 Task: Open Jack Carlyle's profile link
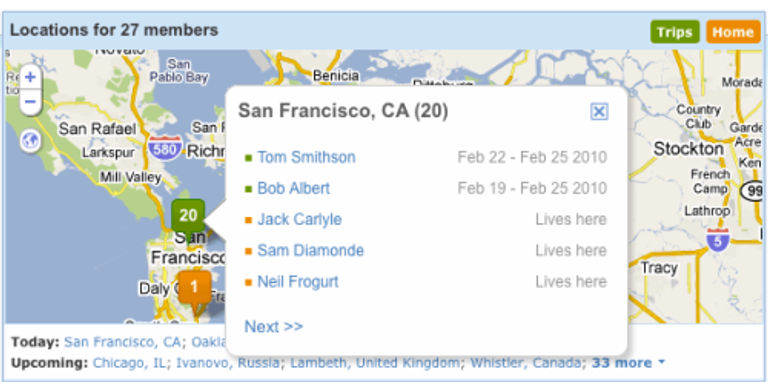click(300, 219)
